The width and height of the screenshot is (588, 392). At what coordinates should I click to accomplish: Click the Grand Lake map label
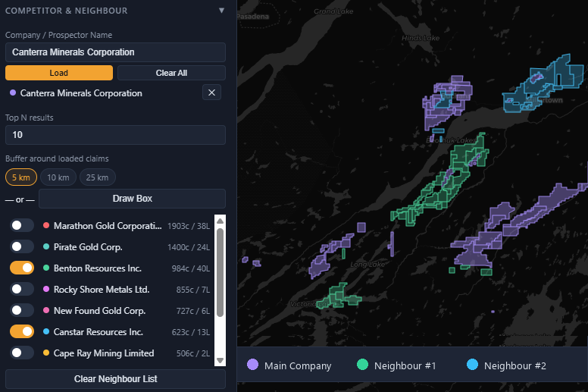point(333,11)
